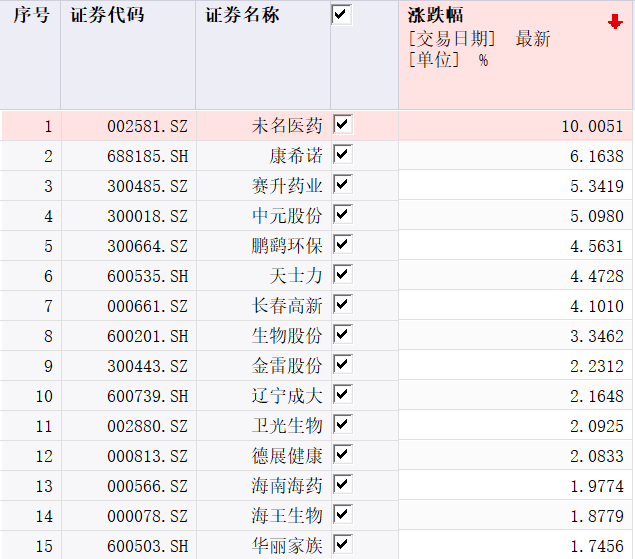This screenshot has height=559, width=635.
Task: Deselect the 天士力 row checkbox
Action: click(x=343, y=274)
